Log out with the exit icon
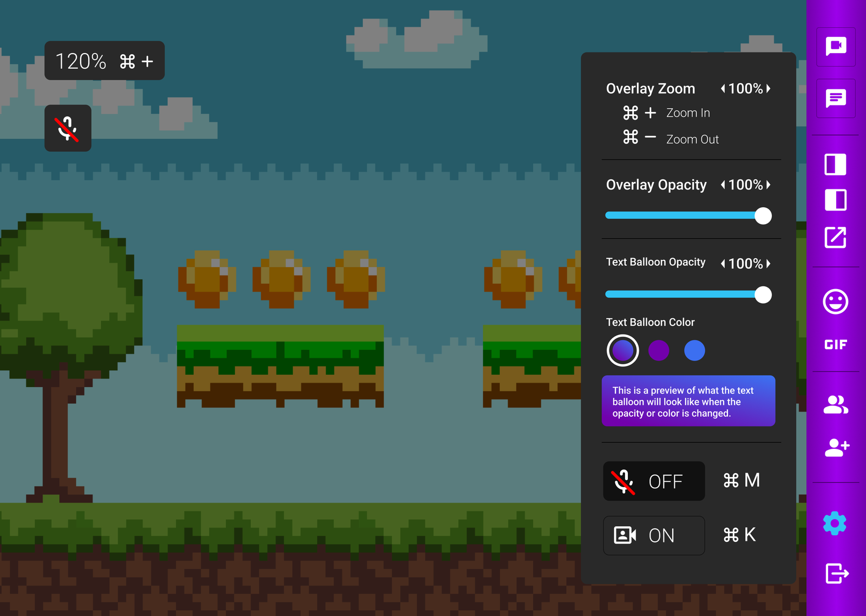 pos(837,573)
